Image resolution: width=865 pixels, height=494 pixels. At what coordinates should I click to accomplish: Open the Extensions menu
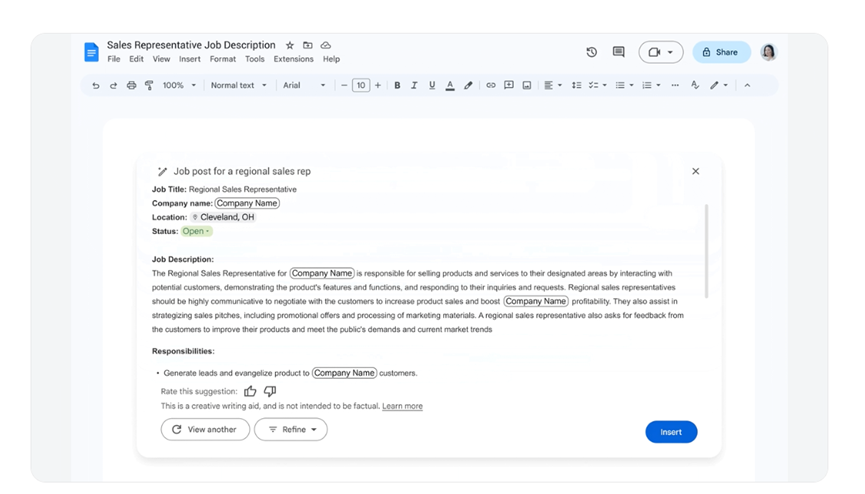[293, 59]
